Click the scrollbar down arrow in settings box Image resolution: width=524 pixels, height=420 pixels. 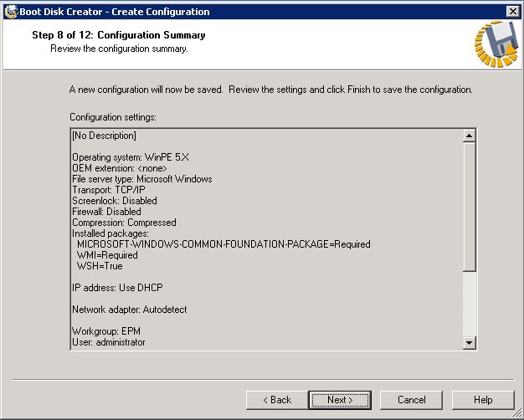click(469, 342)
